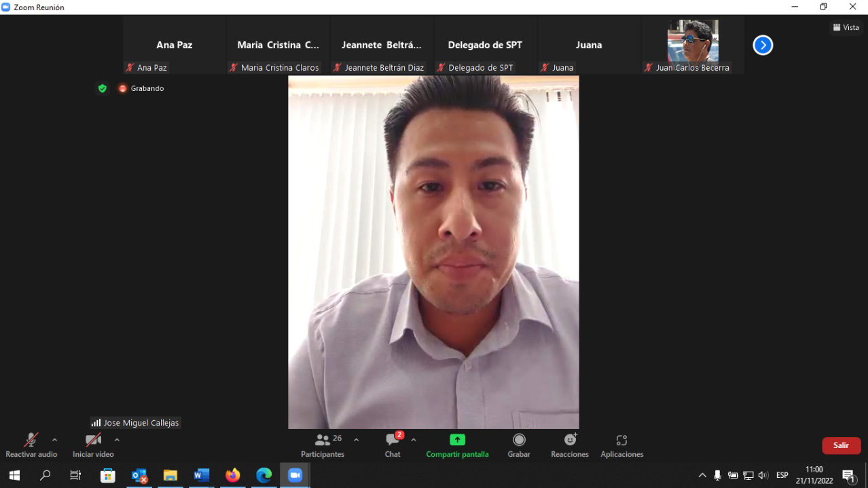
Task: Expand the Chat options chevron
Action: pyautogui.click(x=414, y=440)
